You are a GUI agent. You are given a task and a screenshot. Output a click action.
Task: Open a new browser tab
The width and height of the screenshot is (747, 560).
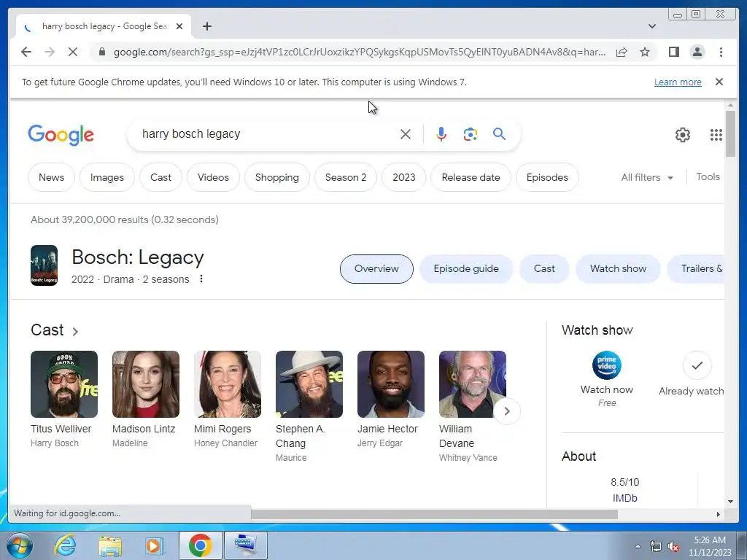click(206, 26)
